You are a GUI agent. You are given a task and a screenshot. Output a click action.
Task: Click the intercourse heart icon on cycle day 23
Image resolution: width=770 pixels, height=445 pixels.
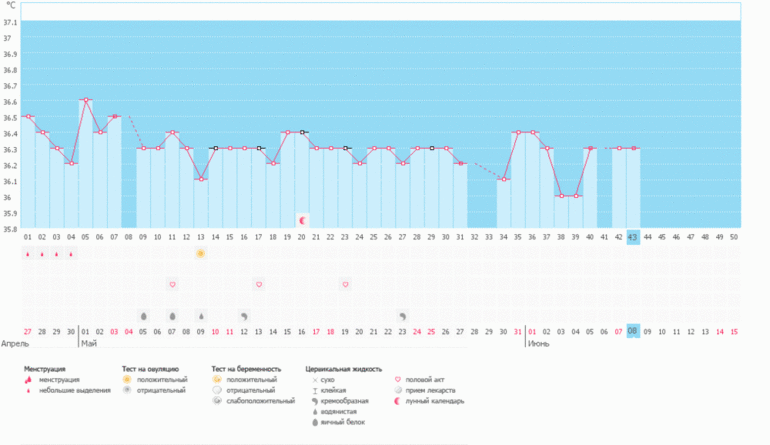click(345, 285)
